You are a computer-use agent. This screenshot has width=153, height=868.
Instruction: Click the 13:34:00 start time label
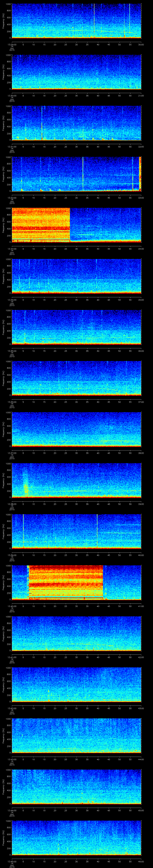(x=12, y=300)
